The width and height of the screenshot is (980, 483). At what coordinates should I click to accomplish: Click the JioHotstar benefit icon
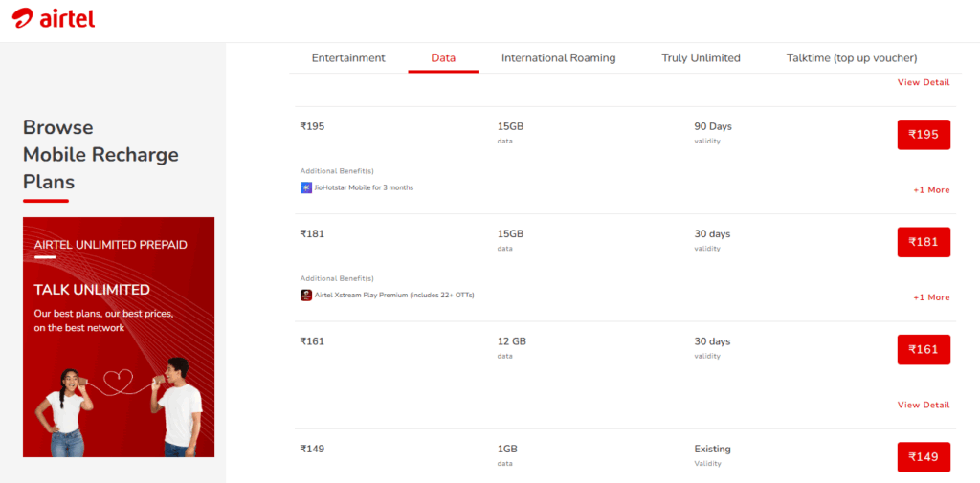306,187
